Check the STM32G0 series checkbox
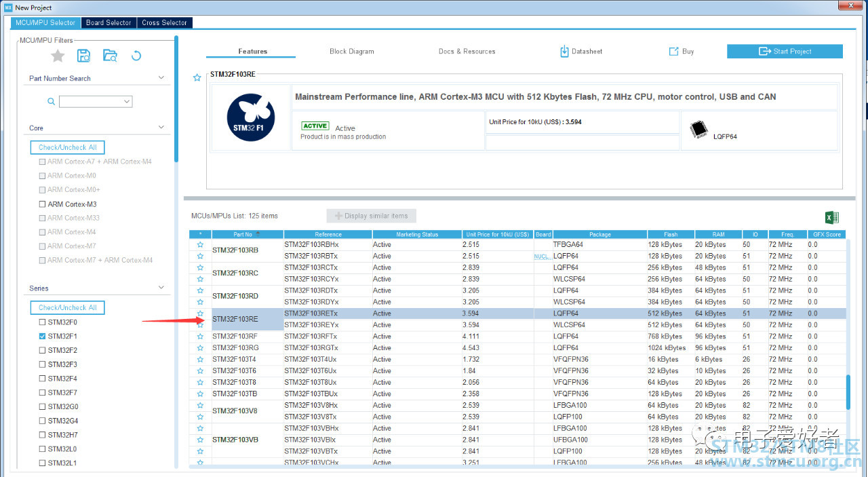This screenshot has width=868, height=477. coord(43,407)
